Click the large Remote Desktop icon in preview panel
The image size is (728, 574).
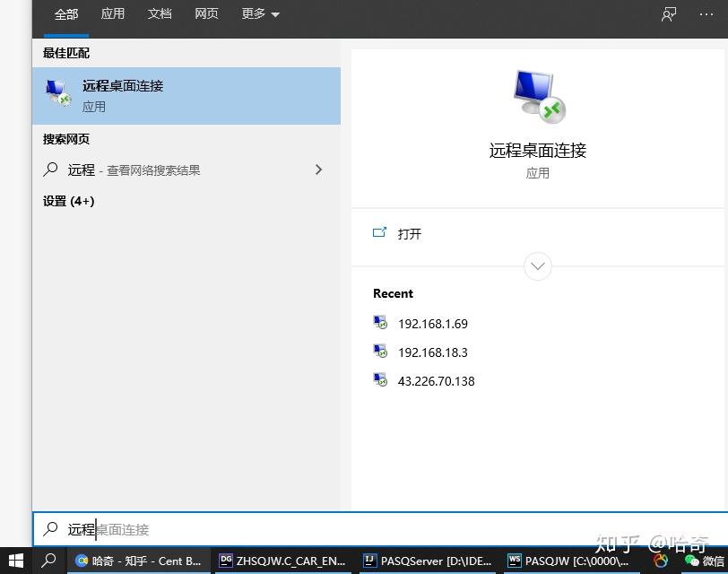click(537, 94)
